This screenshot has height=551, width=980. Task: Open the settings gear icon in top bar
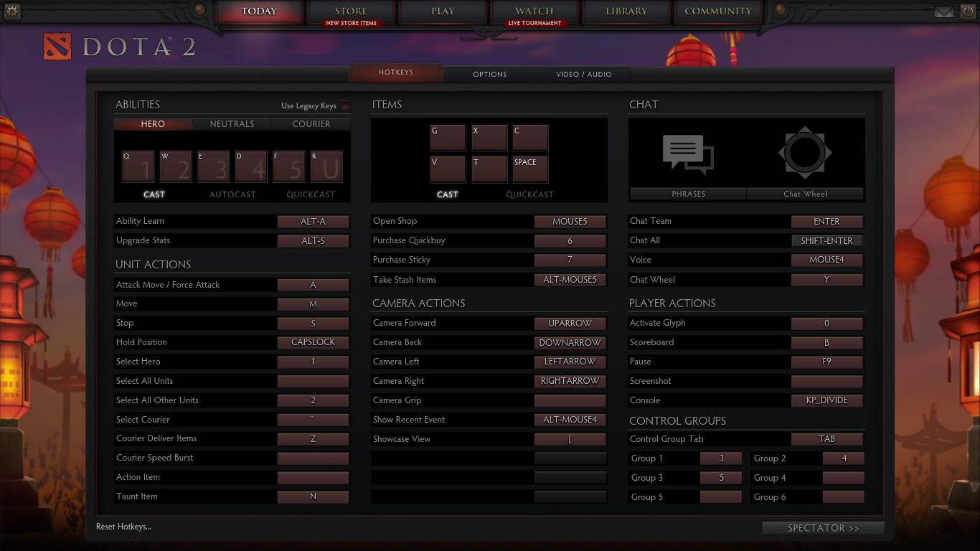(x=12, y=11)
